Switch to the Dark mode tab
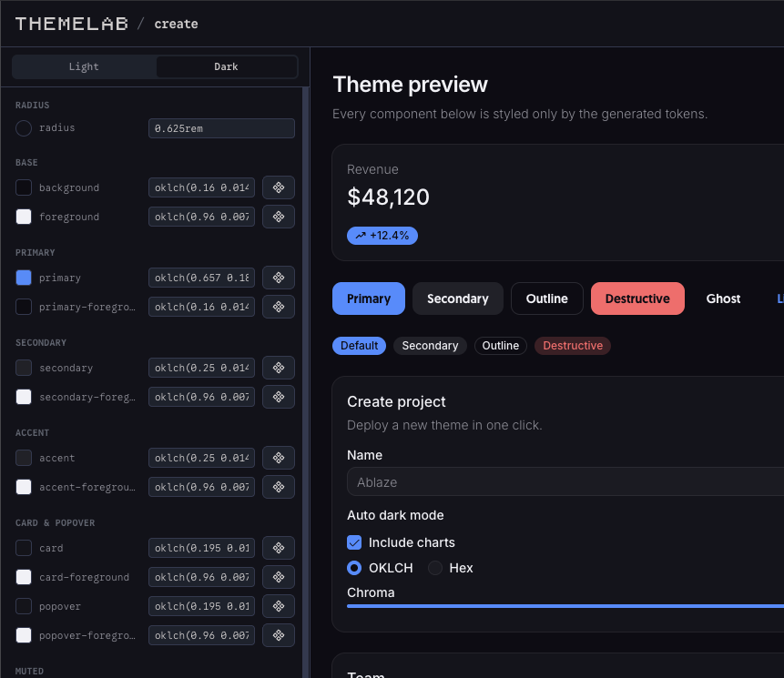This screenshot has height=678, width=784. 226,66
